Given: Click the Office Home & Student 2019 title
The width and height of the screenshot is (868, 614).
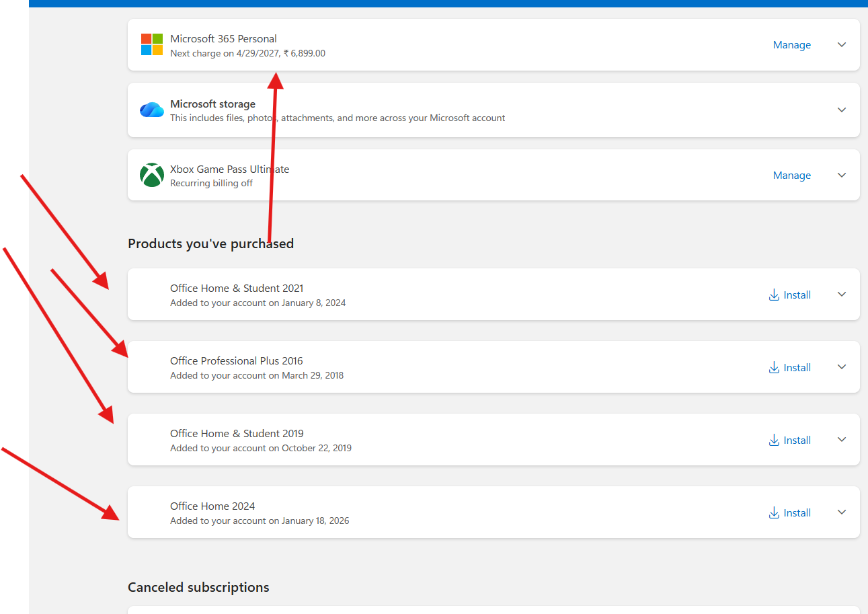Looking at the screenshot, I should tap(237, 433).
